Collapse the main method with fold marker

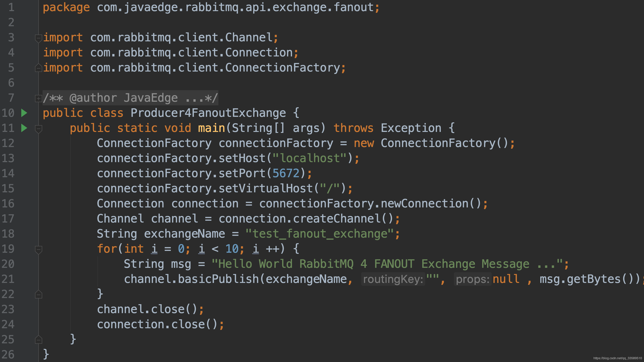(38, 129)
